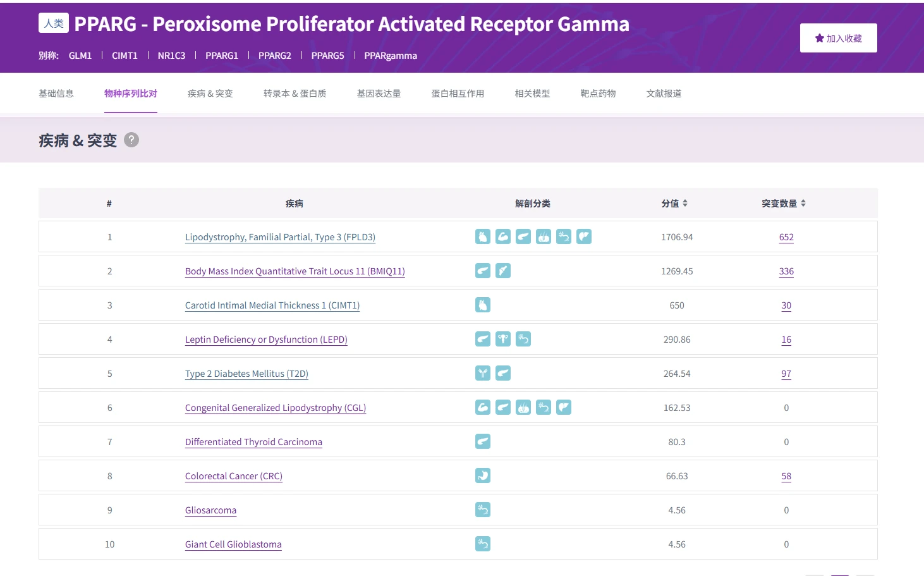The image size is (924, 576).
Task: Click the heart icon in the CIMT1 row
Action: coord(483,305)
